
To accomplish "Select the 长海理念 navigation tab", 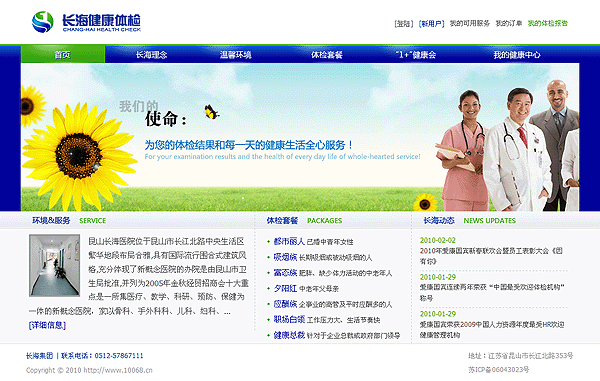I will (152, 55).
